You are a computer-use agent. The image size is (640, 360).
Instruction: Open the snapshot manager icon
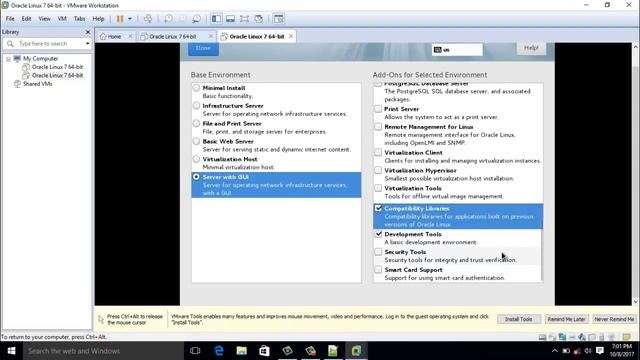pyautogui.click(x=196, y=19)
